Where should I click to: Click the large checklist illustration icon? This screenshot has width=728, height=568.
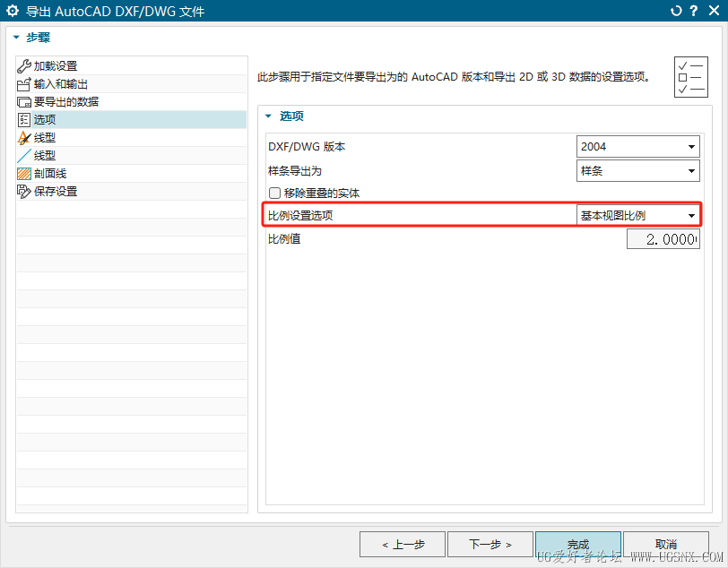691,77
